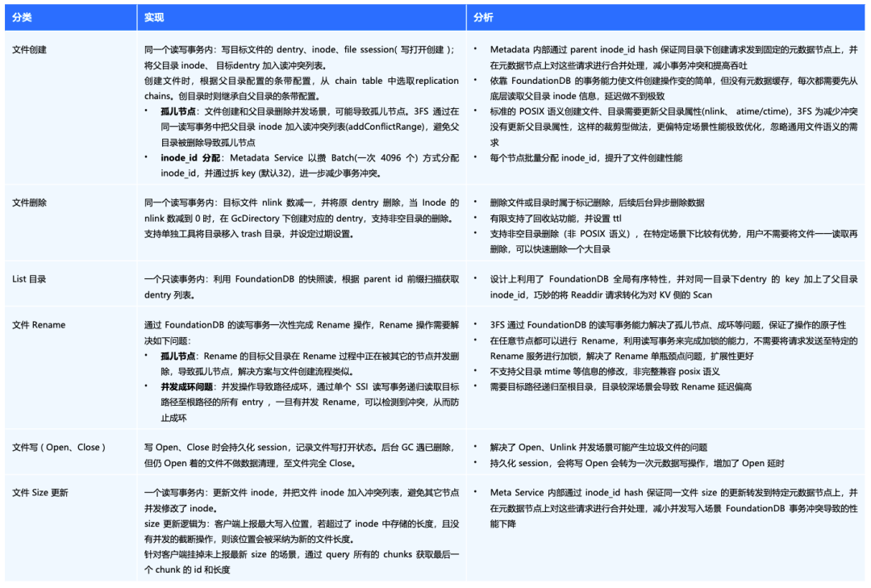Click analysis line 解决了 Open、Unlink 并发场景
This screenshot has width=871, height=588.
click(x=598, y=448)
